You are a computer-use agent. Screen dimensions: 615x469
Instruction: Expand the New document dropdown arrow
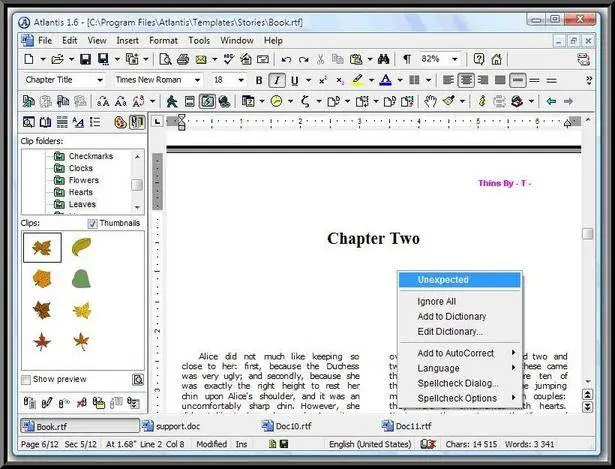click(x=43, y=60)
